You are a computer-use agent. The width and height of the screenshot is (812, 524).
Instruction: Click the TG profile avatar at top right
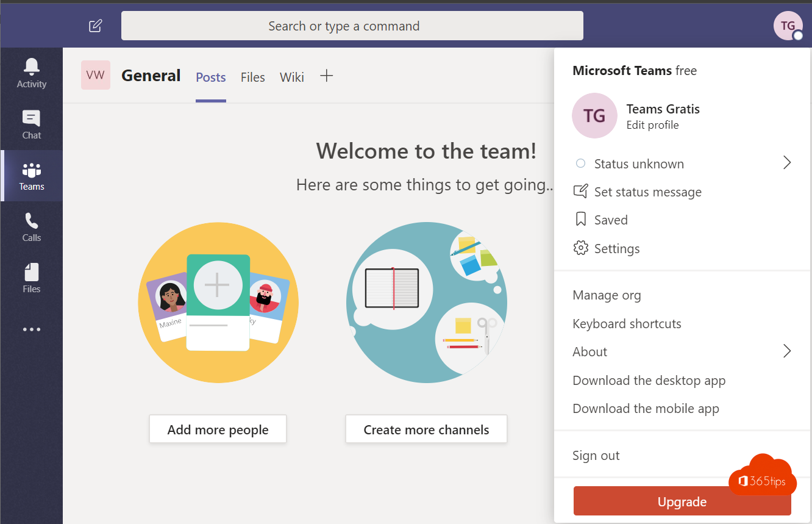coord(788,26)
